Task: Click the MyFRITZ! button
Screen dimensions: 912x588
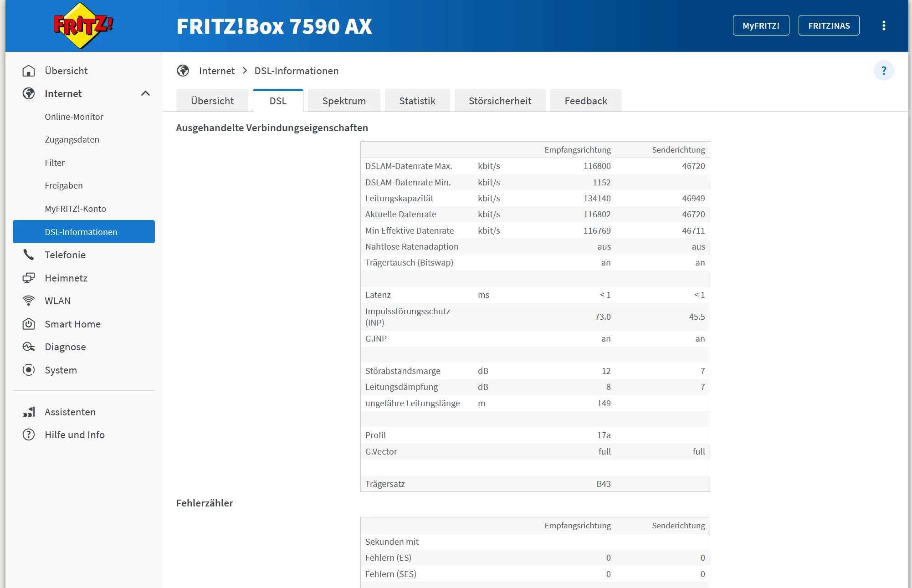Action: pos(760,26)
